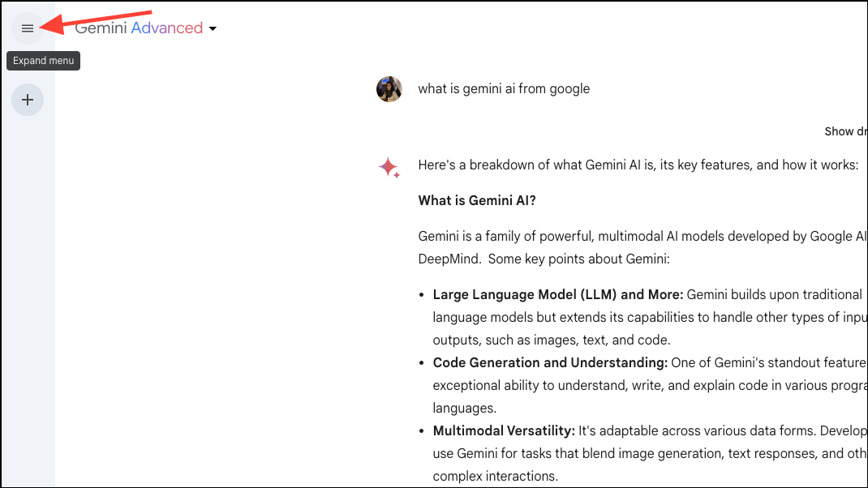Show drafts of the Gemini response
Image resolution: width=868 pixels, height=488 pixels.
846,131
